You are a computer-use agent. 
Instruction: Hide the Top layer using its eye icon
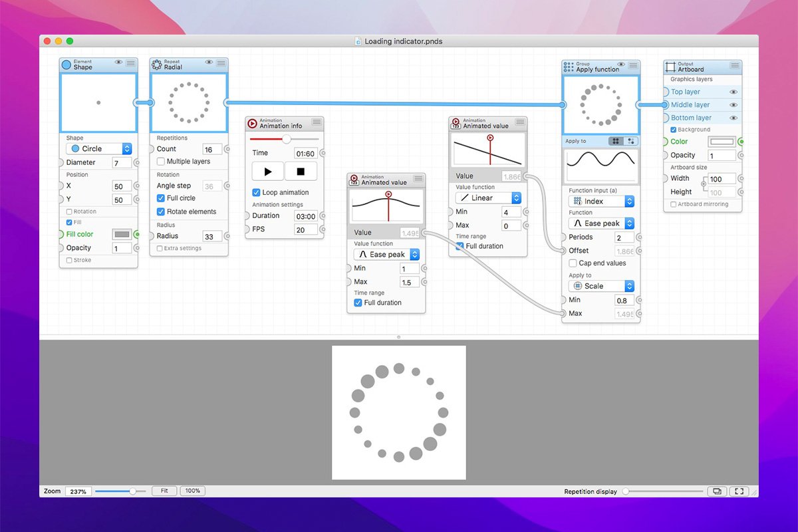[x=734, y=92]
